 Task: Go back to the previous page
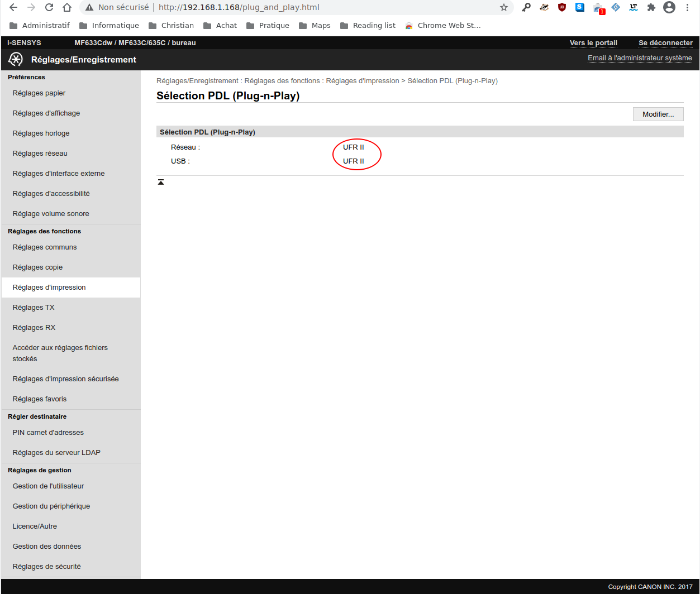pos(13,8)
